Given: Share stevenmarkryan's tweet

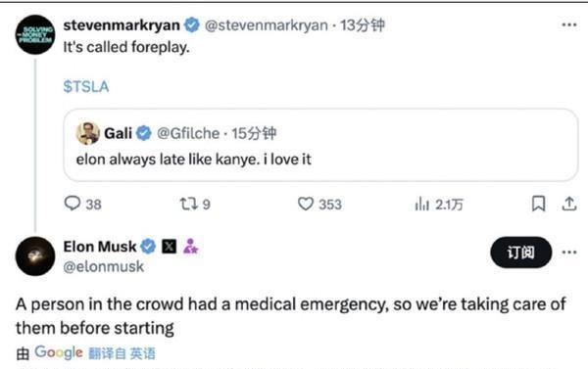Looking at the screenshot, I should [568, 204].
